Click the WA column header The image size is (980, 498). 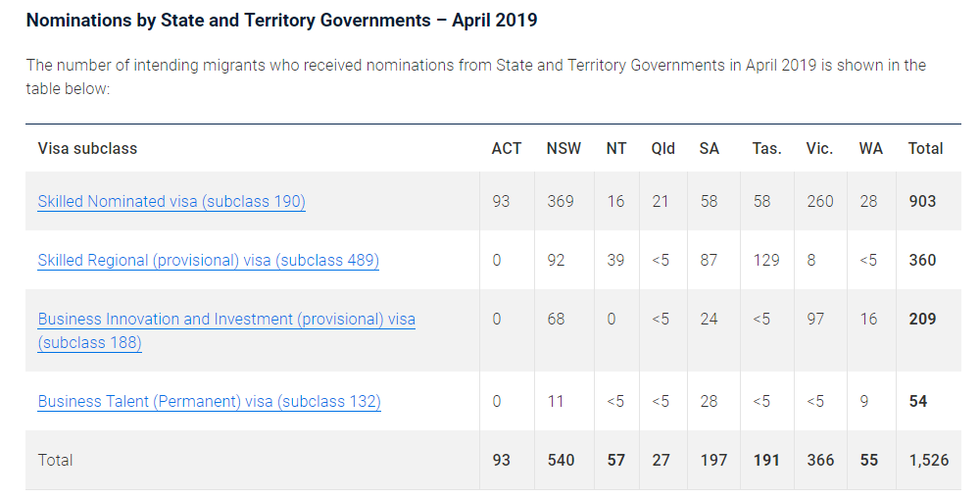coord(870,149)
